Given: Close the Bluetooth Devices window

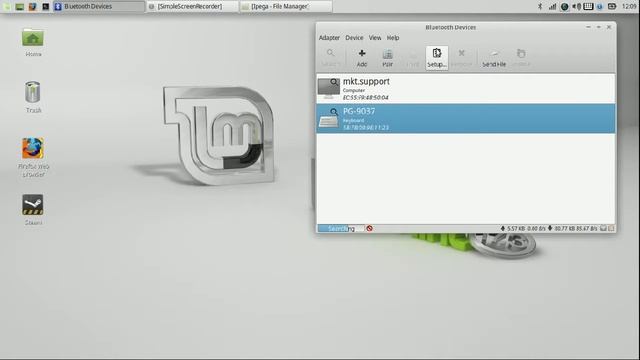Looking at the screenshot, I should [609, 27].
